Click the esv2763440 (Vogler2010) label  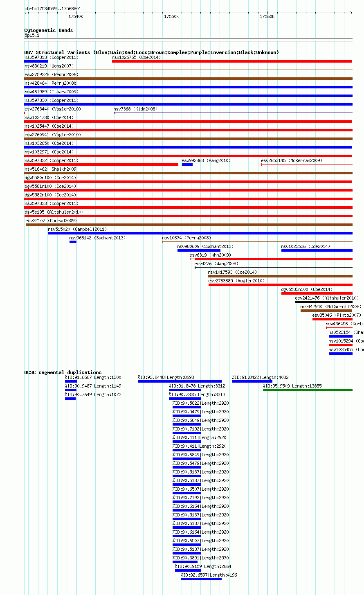(53, 109)
